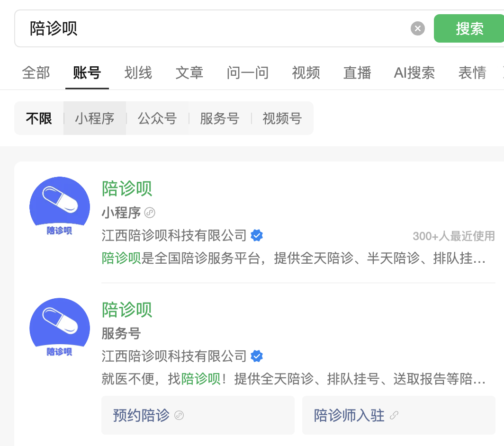504x446 pixels.
Task: Filter results by 视频号
Action: [x=282, y=118]
